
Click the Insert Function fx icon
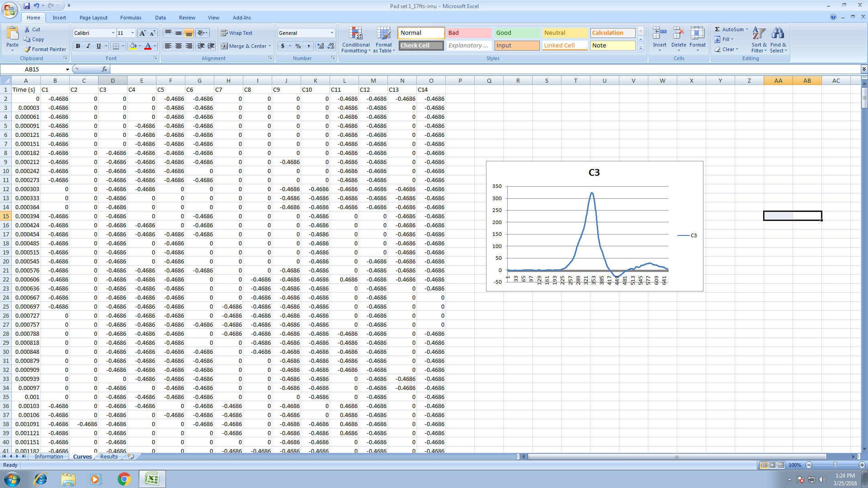[104, 69]
